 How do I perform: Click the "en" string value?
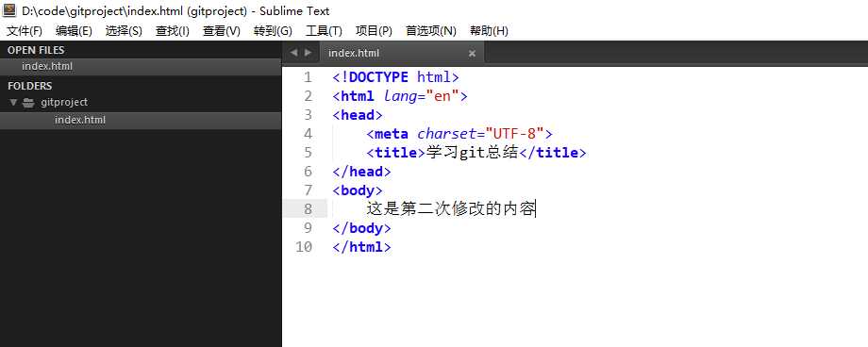click(x=442, y=96)
